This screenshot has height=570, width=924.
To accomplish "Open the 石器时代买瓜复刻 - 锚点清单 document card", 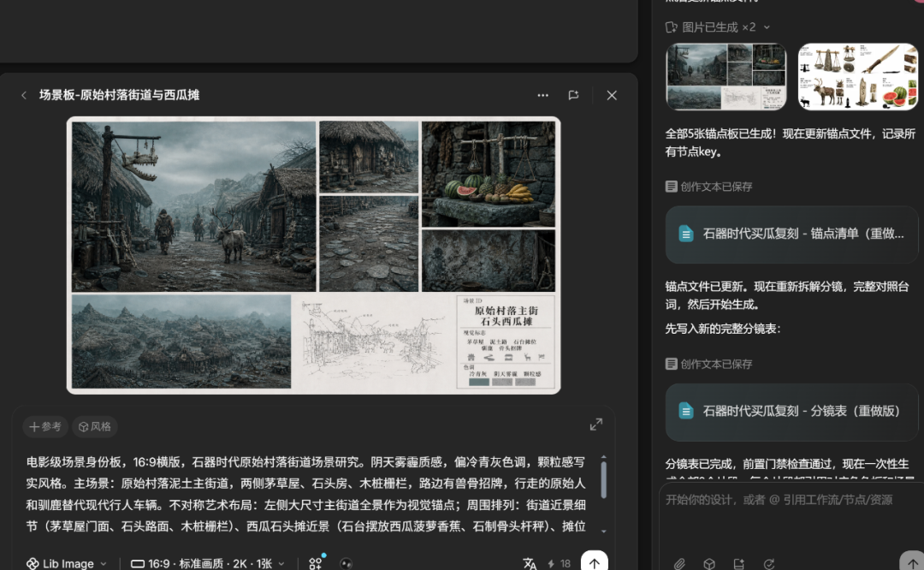I will (791, 234).
